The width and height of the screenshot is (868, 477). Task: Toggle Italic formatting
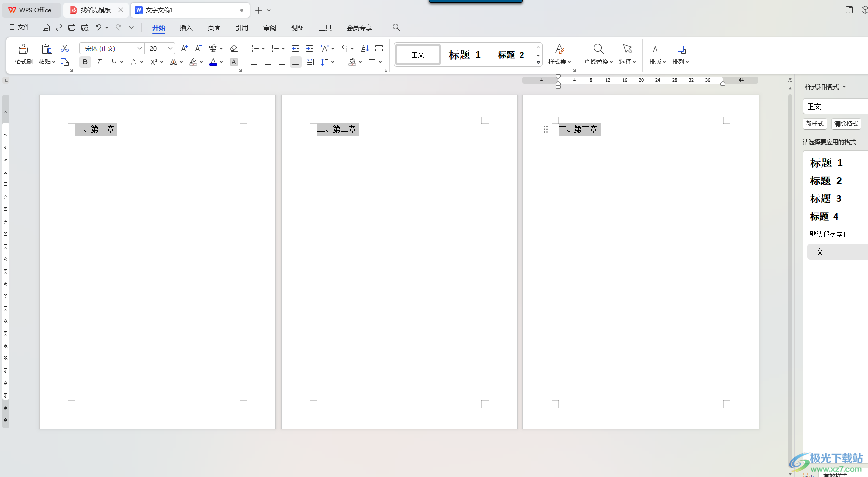pyautogui.click(x=99, y=62)
